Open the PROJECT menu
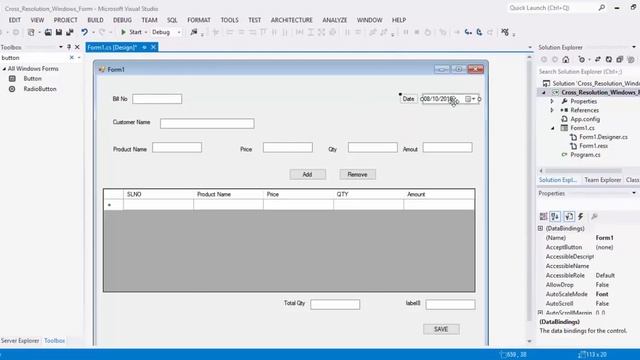Viewport: 640px width, 360px height. coord(65,20)
